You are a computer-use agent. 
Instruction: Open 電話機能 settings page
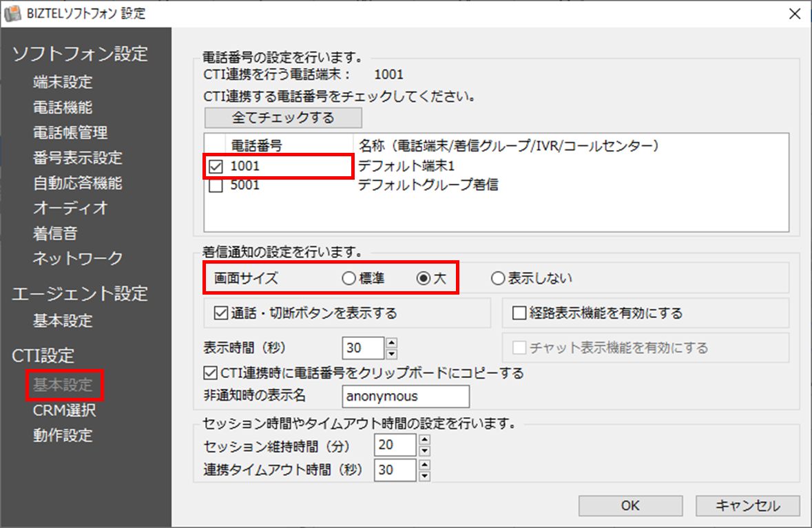[x=63, y=107]
